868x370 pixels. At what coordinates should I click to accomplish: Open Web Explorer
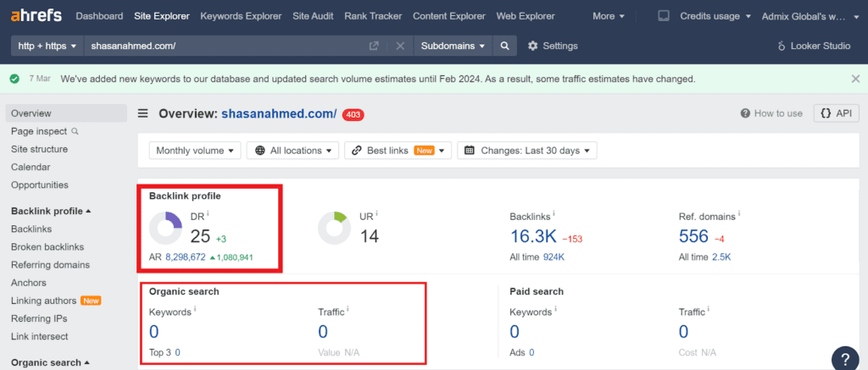526,16
